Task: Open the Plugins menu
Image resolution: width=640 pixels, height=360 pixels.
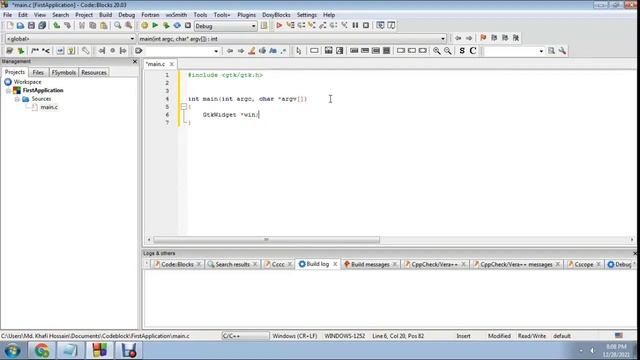Action: (x=247, y=15)
